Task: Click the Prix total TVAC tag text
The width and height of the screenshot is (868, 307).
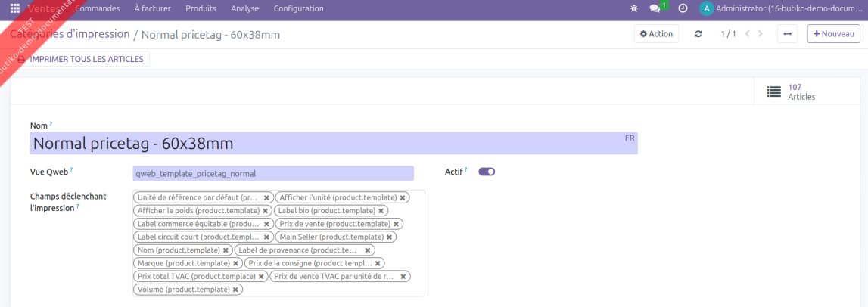Action: [x=197, y=276]
